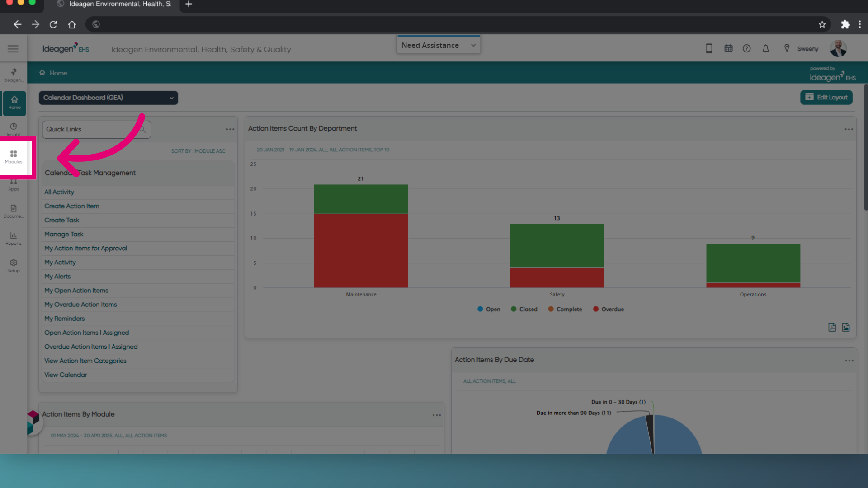868x488 pixels.
Task: Click the Quick Links search field
Action: pos(96,129)
